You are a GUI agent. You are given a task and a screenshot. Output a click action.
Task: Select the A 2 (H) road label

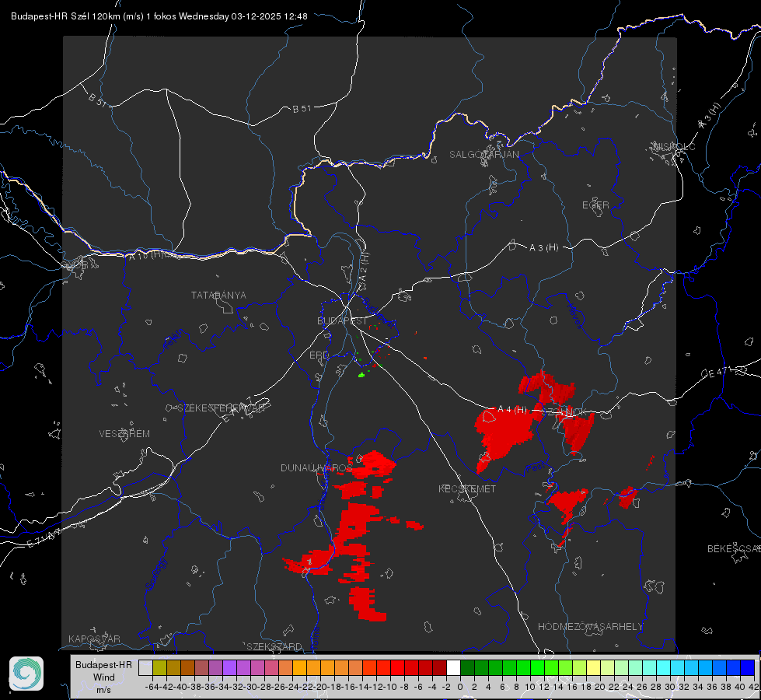pyautogui.click(x=363, y=268)
